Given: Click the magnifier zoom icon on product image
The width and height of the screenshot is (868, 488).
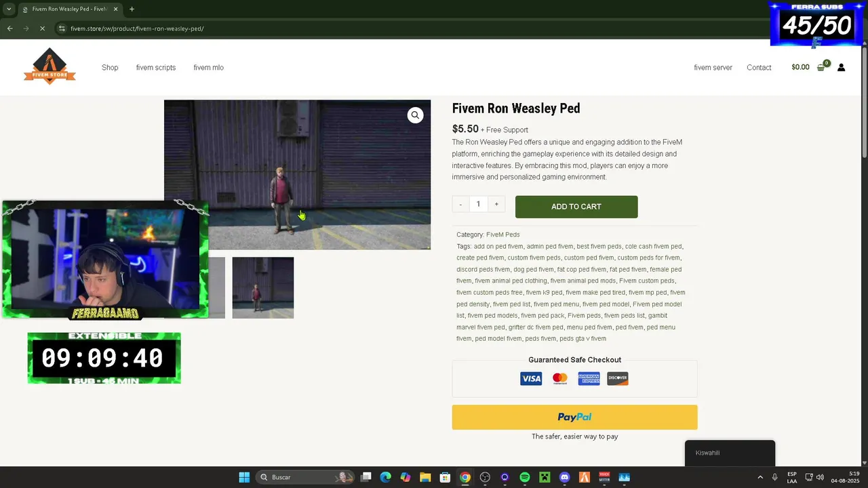Looking at the screenshot, I should pyautogui.click(x=415, y=115).
